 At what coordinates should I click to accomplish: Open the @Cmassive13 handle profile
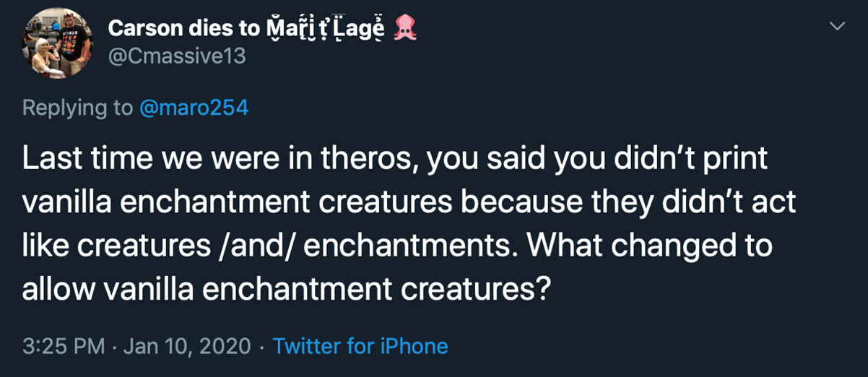[177, 56]
